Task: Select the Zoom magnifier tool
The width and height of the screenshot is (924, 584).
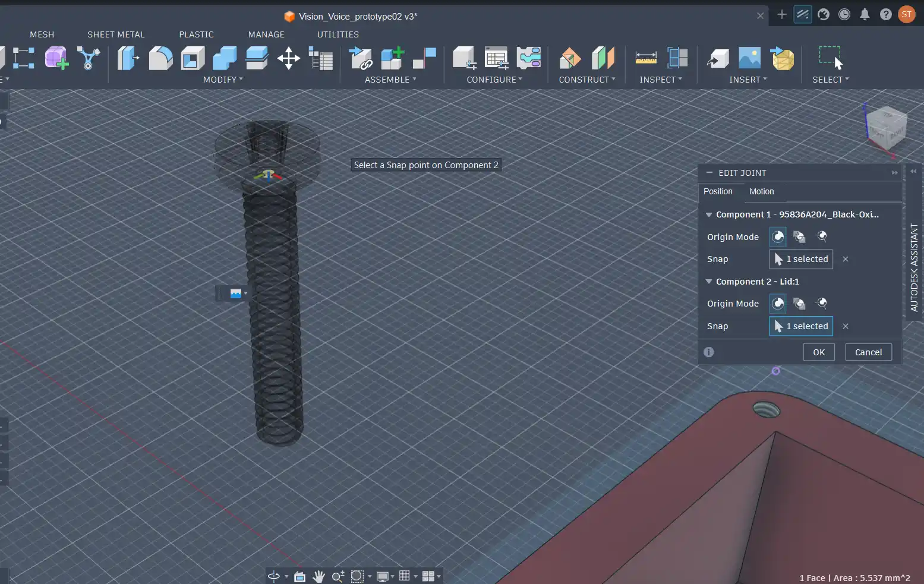Action: click(338, 576)
